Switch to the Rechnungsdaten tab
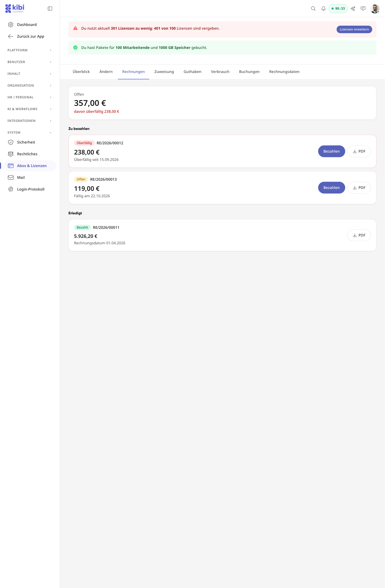Screen dimensions: 385x588 284,72
